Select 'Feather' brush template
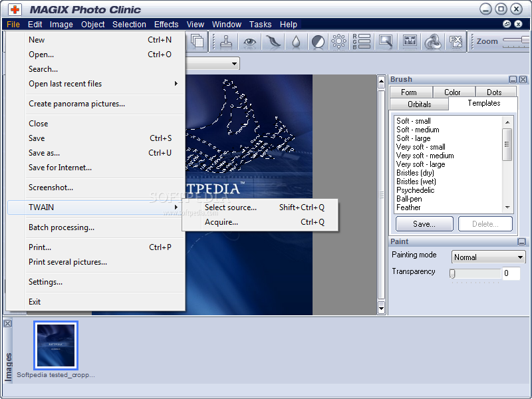 (x=408, y=207)
